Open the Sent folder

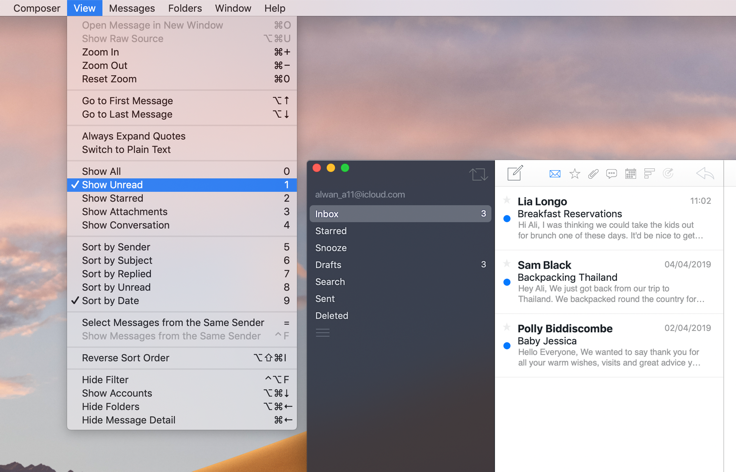400,298
